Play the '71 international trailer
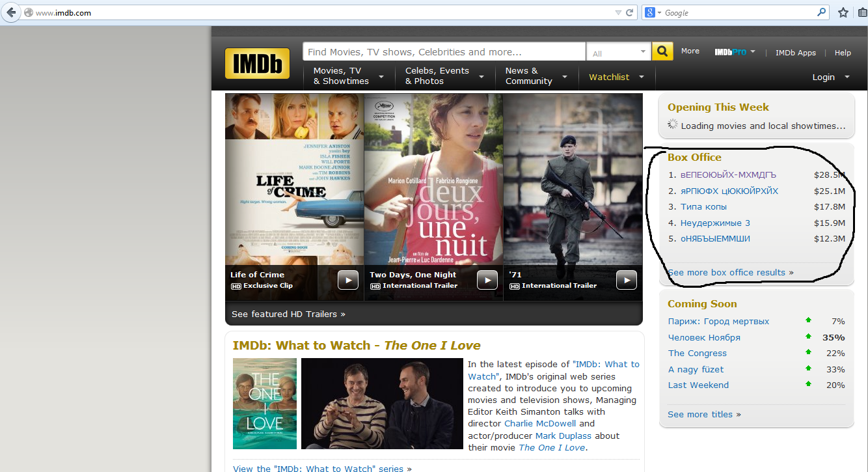The image size is (868, 472). (x=627, y=280)
